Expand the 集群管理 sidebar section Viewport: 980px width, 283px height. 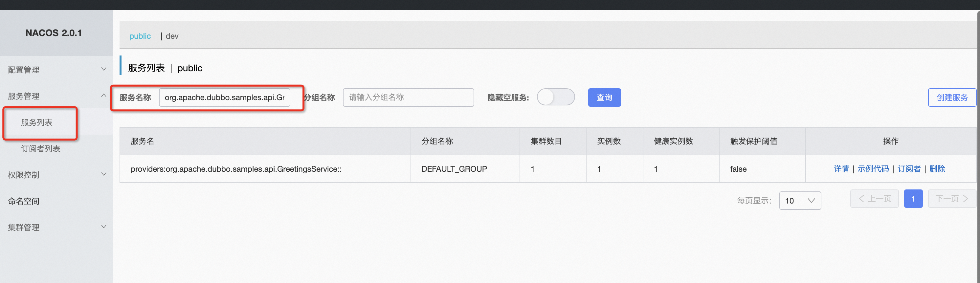(24, 227)
